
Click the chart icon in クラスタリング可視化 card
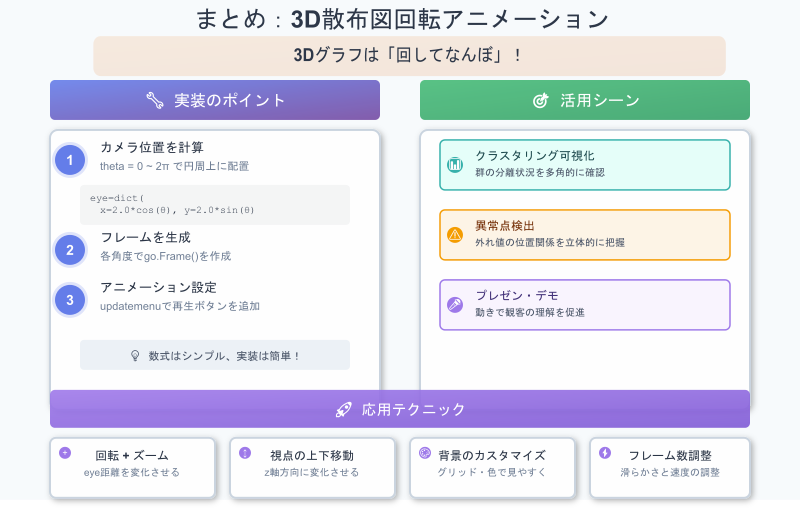point(455,165)
